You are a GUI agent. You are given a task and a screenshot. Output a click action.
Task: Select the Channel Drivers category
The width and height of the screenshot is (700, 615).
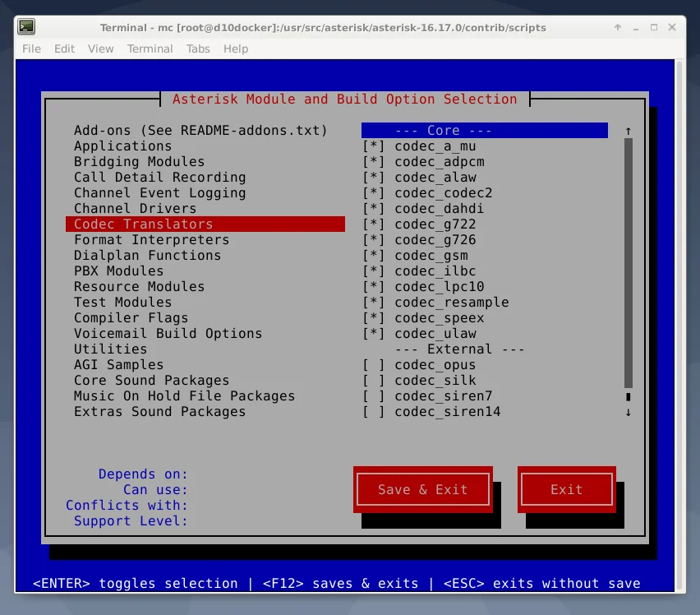click(135, 209)
